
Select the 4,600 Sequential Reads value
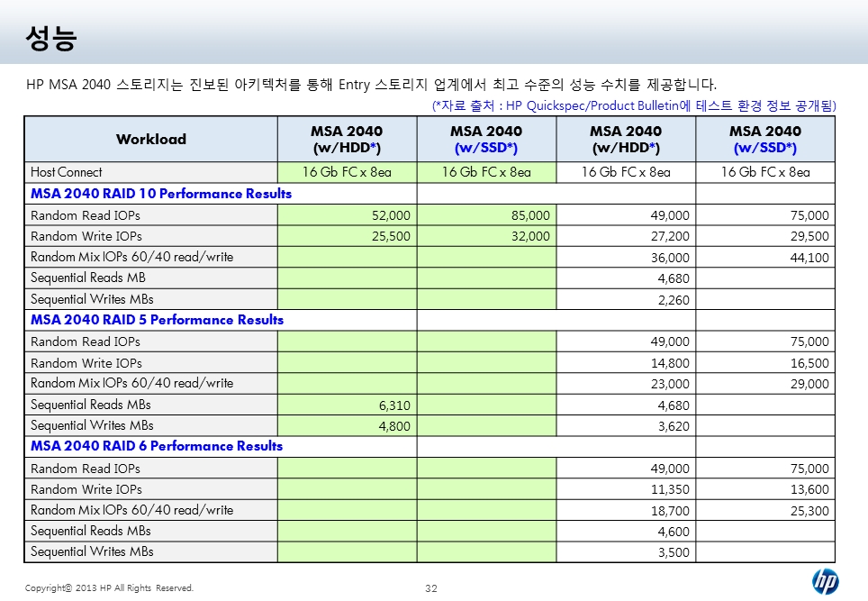[626, 532]
